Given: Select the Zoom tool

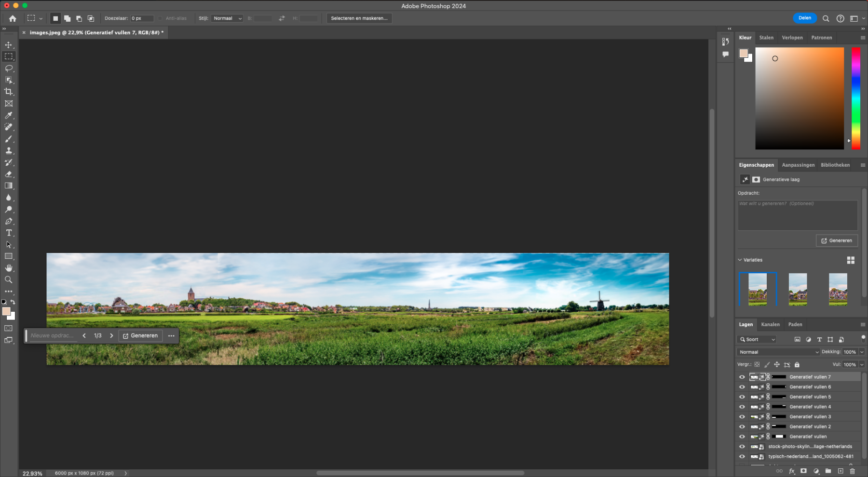Looking at the screenshot, I should [9, 279].
